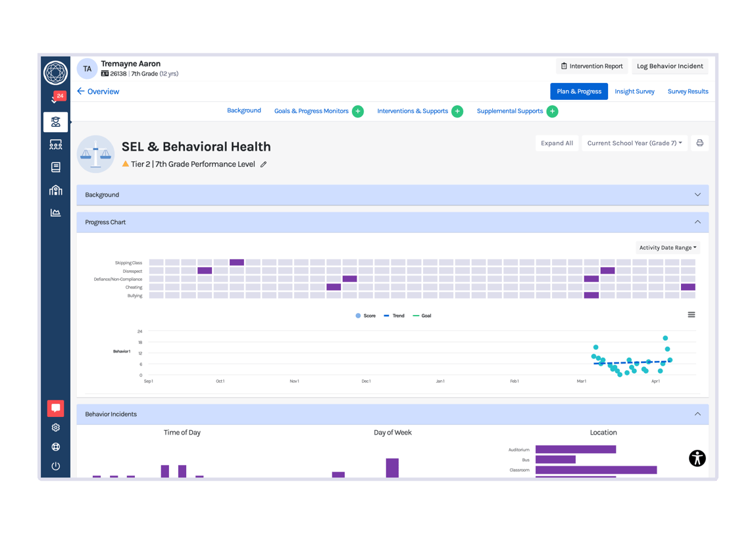The height and width of the screenshot is (534, 756).
Task: Open the Activity Date Range dropdown
Action: 667,247
